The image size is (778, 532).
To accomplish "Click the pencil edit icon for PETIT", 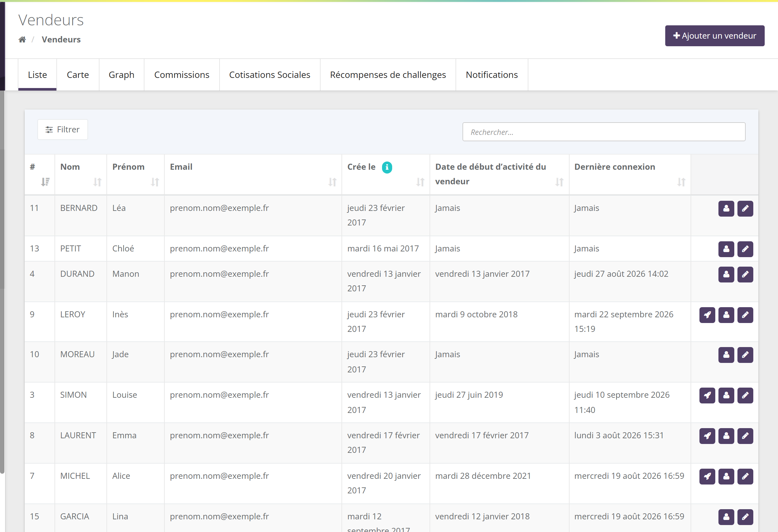I will 745,249.
